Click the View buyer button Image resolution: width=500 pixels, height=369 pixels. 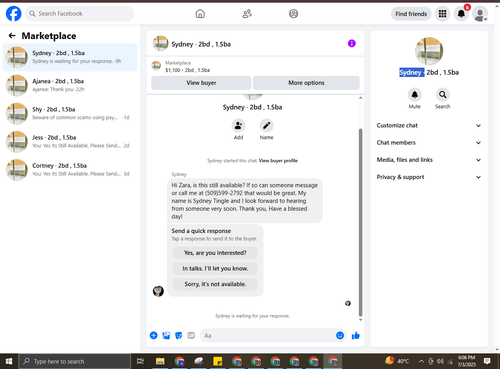click(201, 83)
